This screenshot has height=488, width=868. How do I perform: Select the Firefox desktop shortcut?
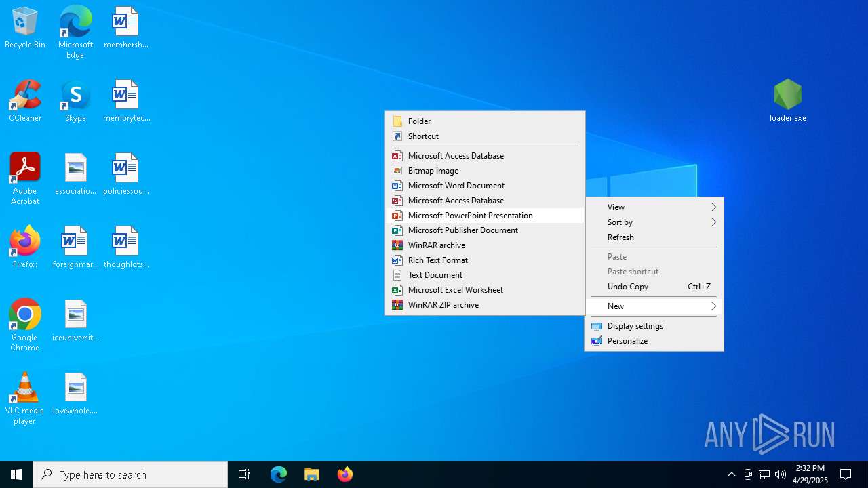pyautogui.click(x=25, y=247)
